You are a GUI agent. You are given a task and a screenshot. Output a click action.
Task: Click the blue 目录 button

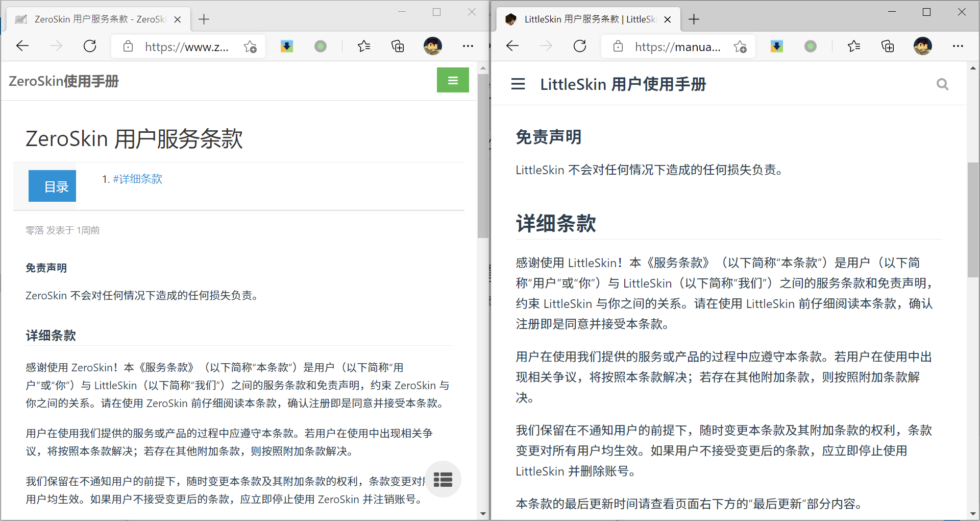pos(52,186)
